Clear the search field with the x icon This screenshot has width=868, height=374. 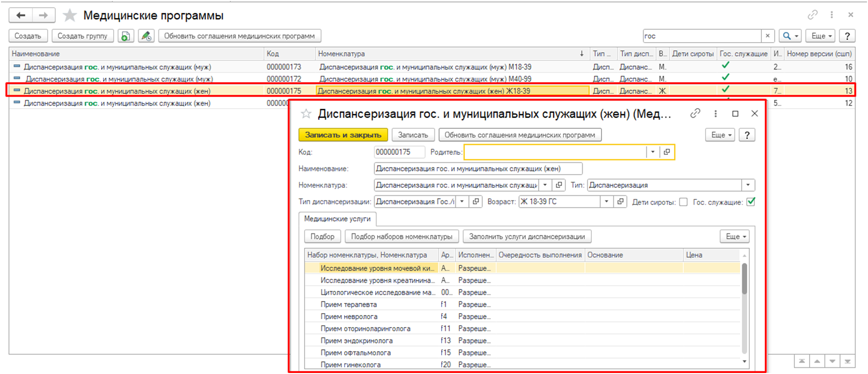coord(767,36)
